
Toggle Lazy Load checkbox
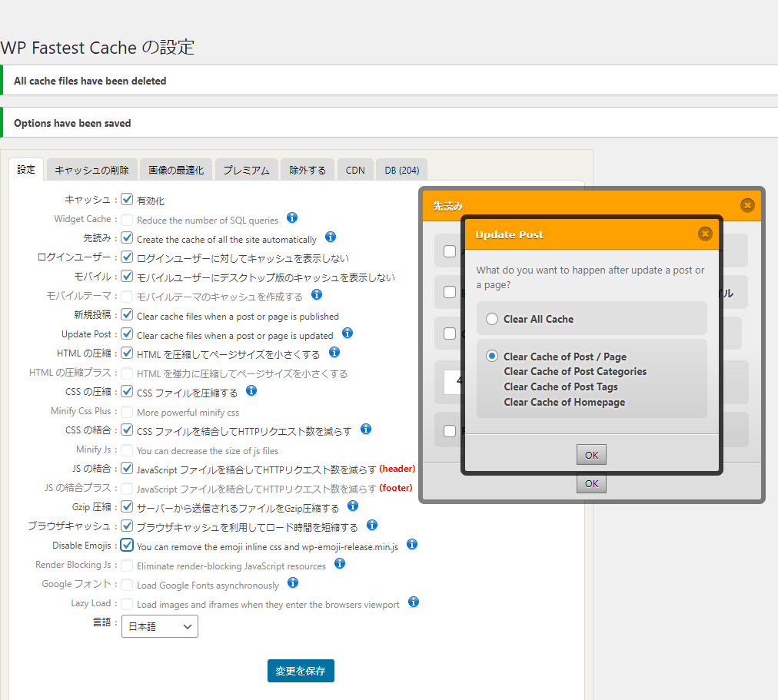tap(127, 604)
